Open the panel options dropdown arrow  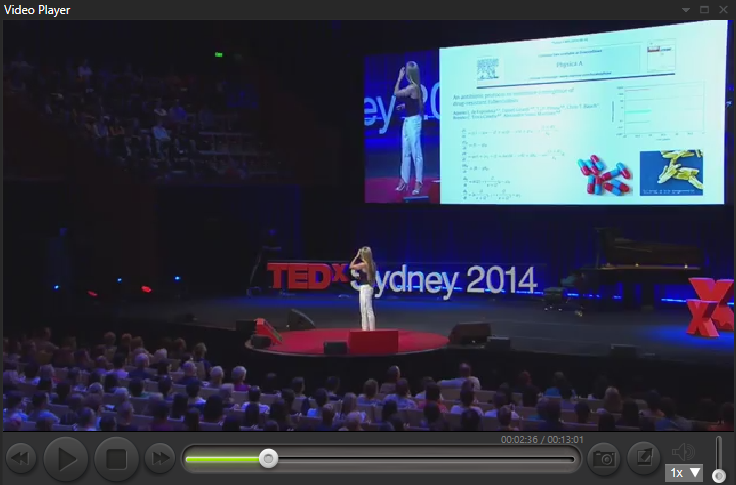[686, 9]
